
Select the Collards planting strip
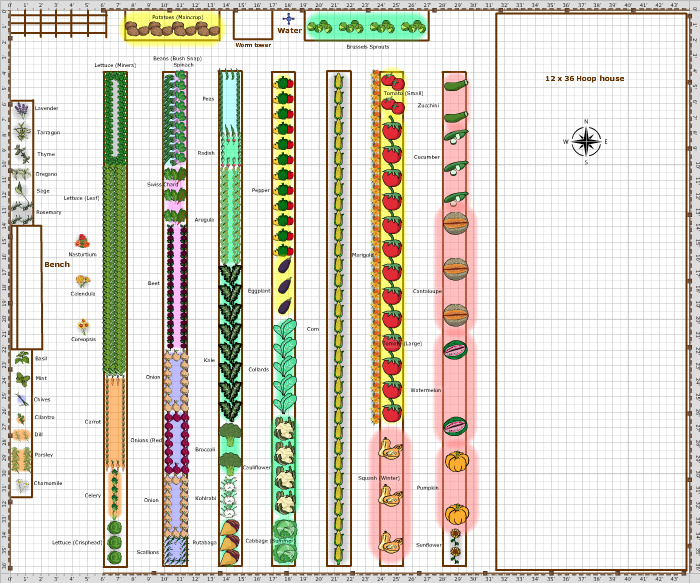tap(285, 366)
